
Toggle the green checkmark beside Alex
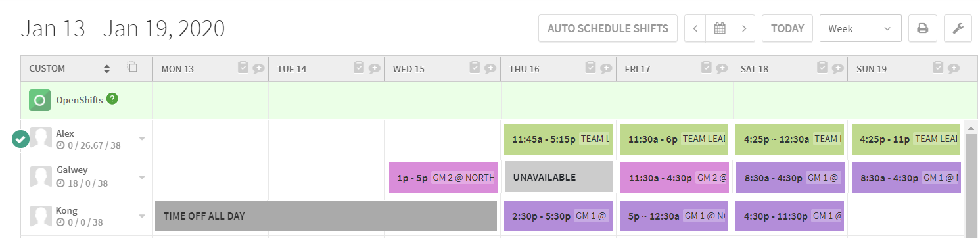click(20, 139)
